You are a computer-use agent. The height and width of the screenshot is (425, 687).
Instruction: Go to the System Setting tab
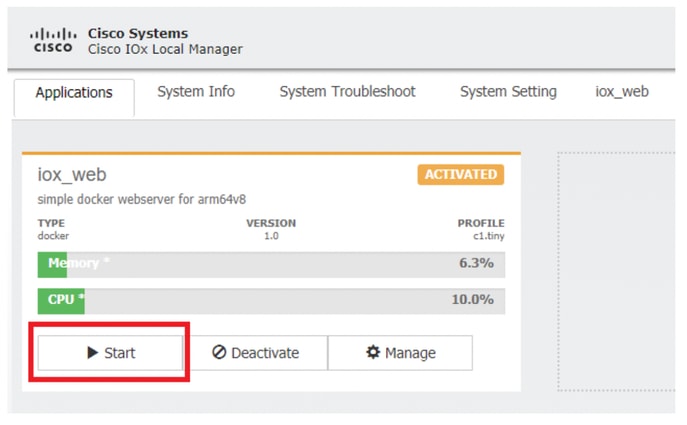[508, 92]
